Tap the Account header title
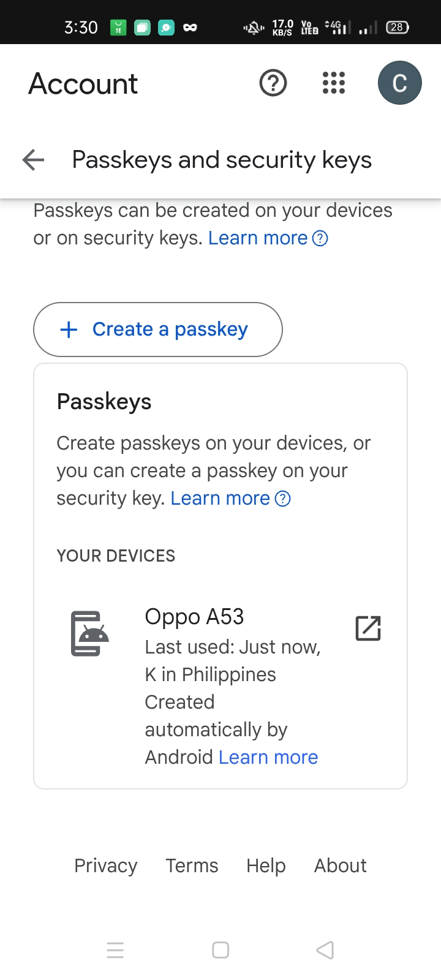 [83, 84]
